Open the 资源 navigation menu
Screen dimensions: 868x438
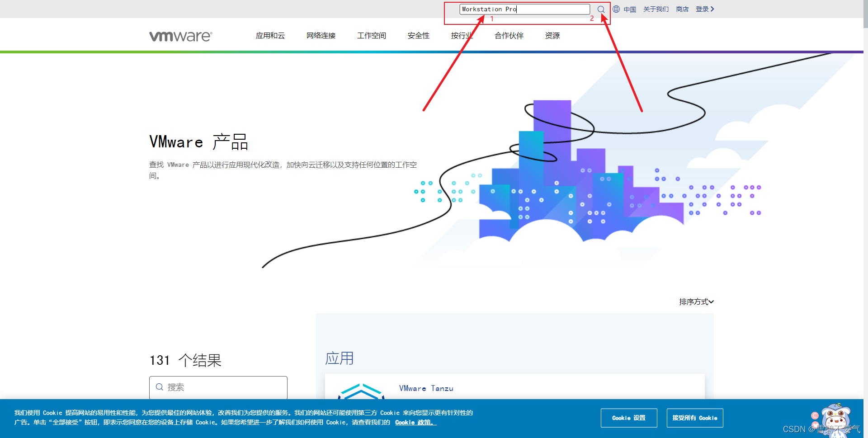click(552, 36)
